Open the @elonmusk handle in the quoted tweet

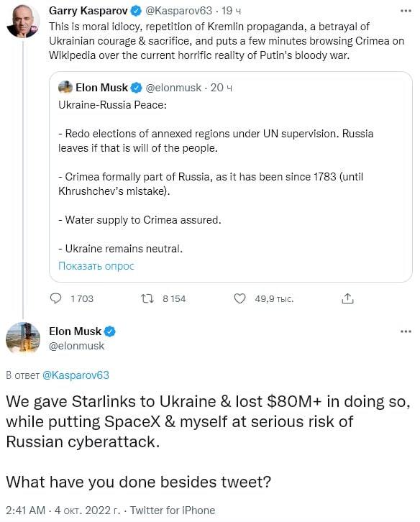(x=173, y=88)
